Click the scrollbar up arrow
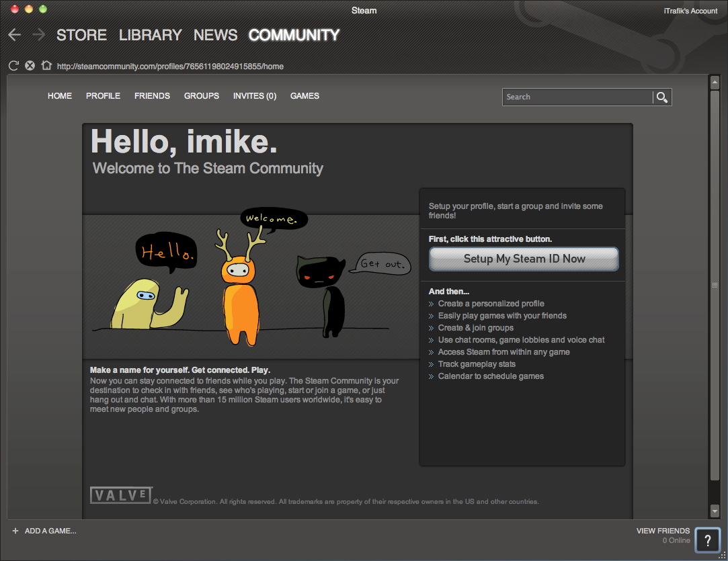The height and width of the screenshot is (561, 728). [x=715, y=82]
